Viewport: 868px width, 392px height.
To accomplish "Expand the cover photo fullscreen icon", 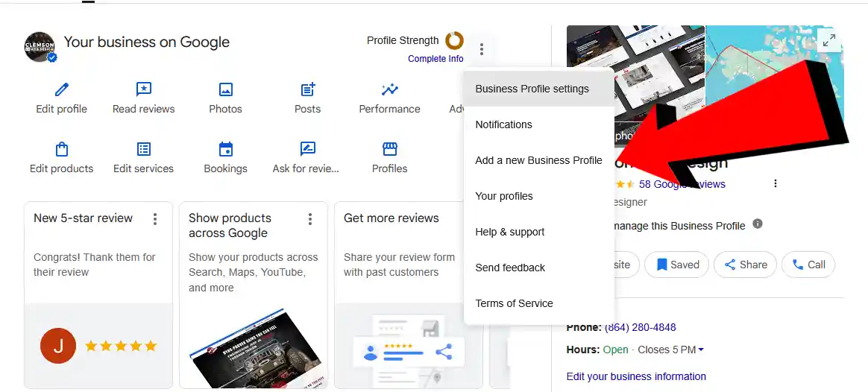I will point(828,40).
